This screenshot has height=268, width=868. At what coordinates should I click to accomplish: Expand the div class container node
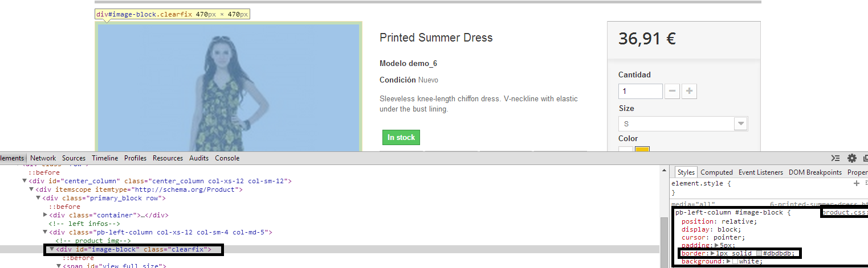pos(46,215)
